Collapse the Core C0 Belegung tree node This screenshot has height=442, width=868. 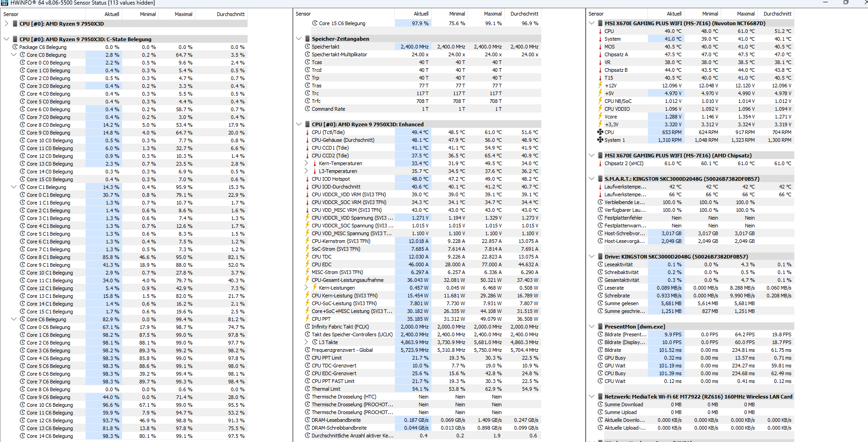[14, 54]
